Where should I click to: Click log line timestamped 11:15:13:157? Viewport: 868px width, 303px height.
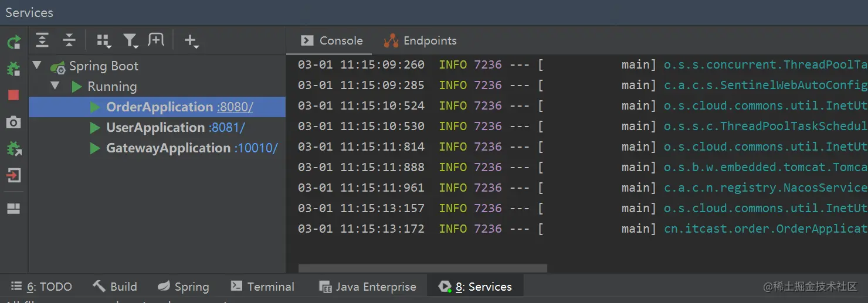[x=582, y=208]
